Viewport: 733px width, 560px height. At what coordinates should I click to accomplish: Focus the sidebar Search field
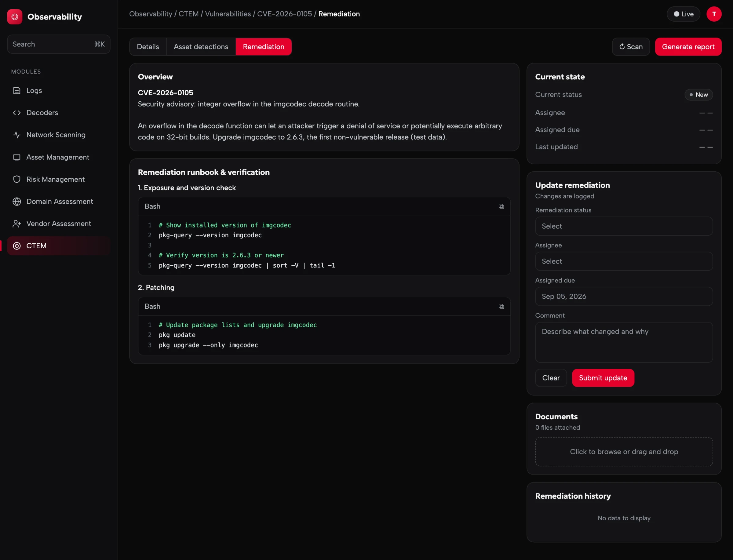[x=59, y=44]
